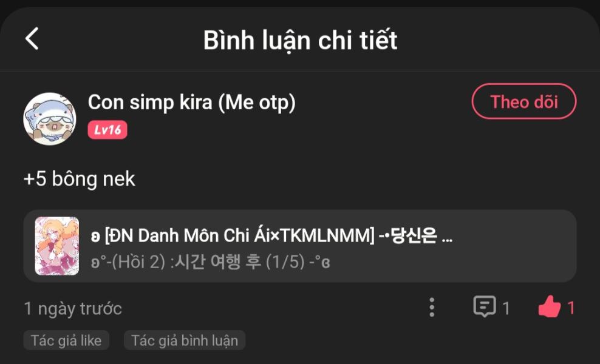Screen dimensions: 600x364
Task: Go back using the left arrow
Action: 32,39
